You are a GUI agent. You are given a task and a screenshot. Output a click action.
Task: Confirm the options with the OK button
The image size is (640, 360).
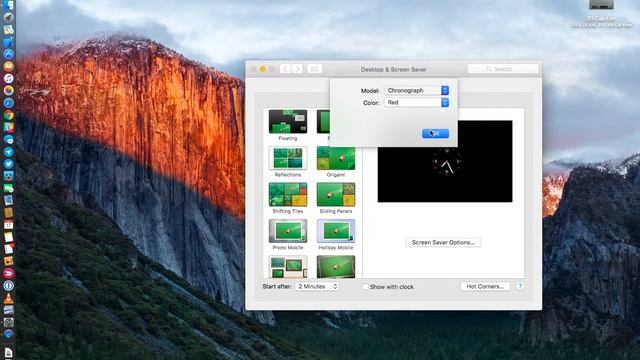pos(436,133)
